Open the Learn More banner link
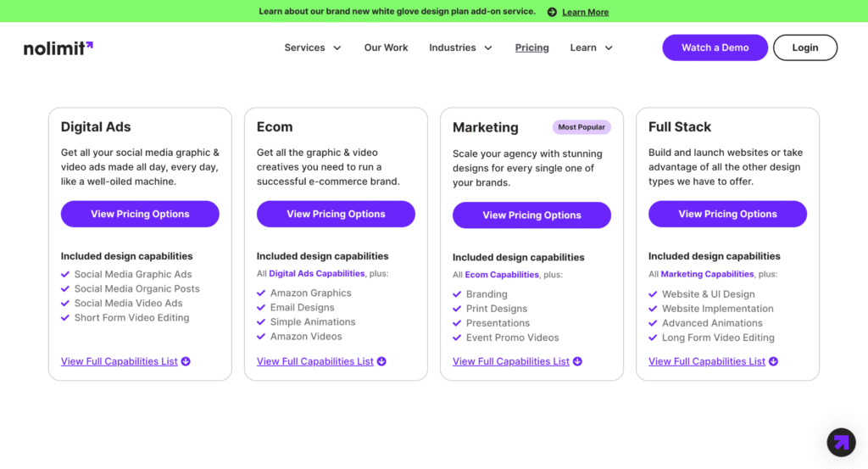This screenshot has height=469, width=868. tap(585, 12)
